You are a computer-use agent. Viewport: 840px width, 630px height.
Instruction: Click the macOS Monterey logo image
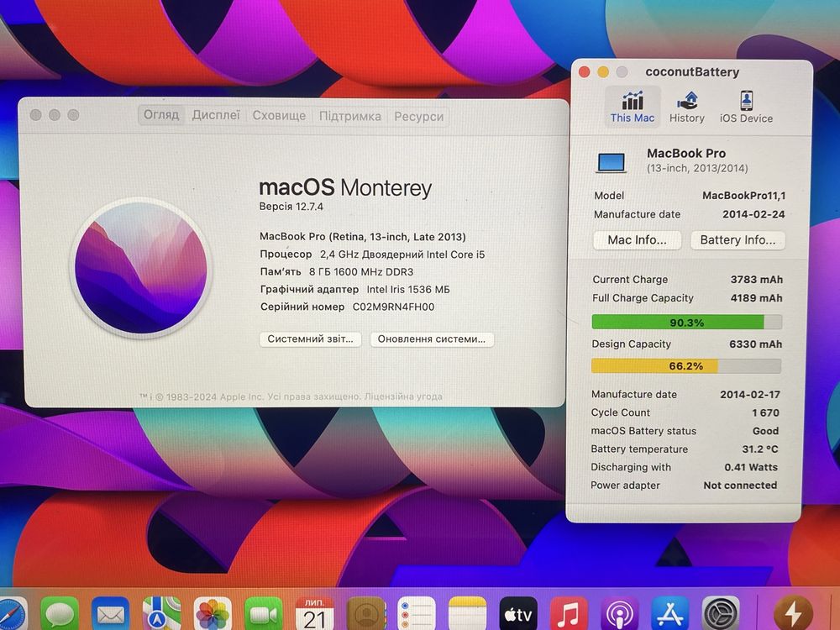tap(141, 268)
